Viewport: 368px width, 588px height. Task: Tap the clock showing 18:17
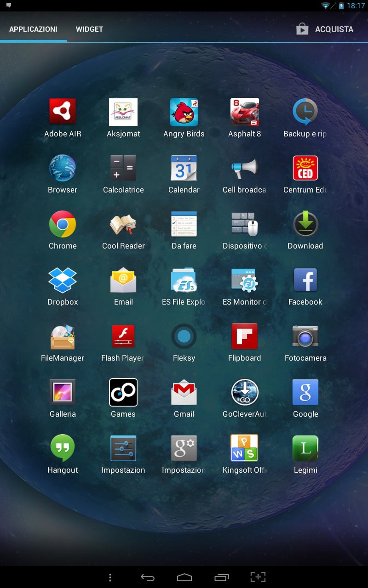point(356,6)
